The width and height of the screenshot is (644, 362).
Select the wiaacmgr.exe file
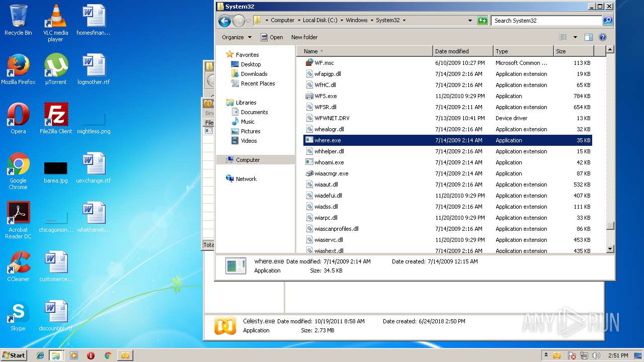tap(447, 173)
